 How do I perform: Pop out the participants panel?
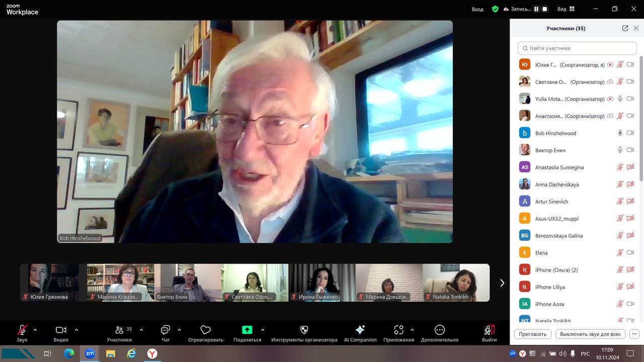pos(625,28)
